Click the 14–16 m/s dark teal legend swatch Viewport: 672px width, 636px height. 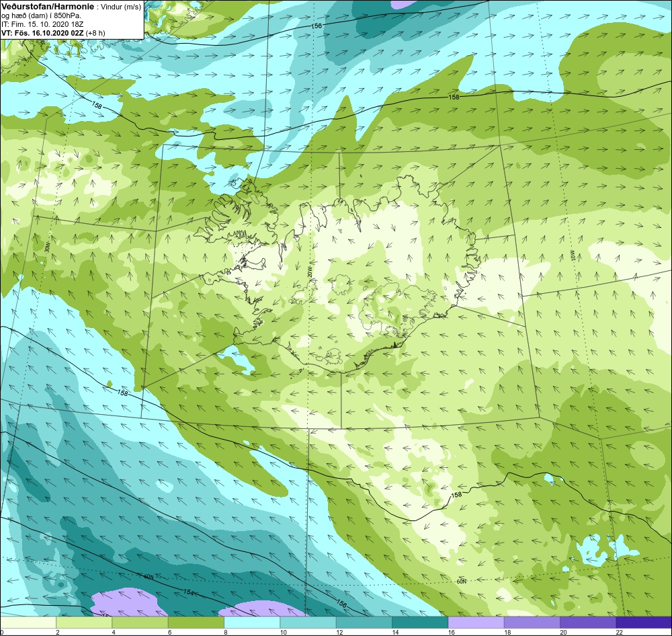click(x=420, y=622)
